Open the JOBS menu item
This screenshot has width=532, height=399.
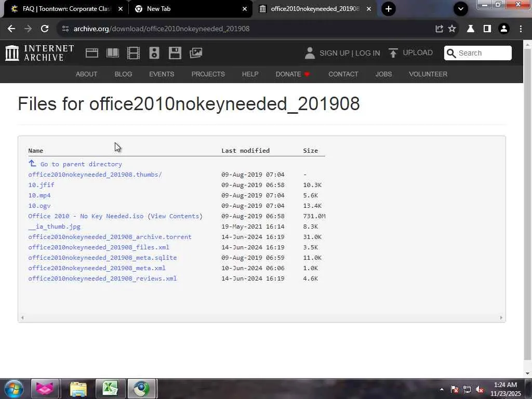pos(383,74)
